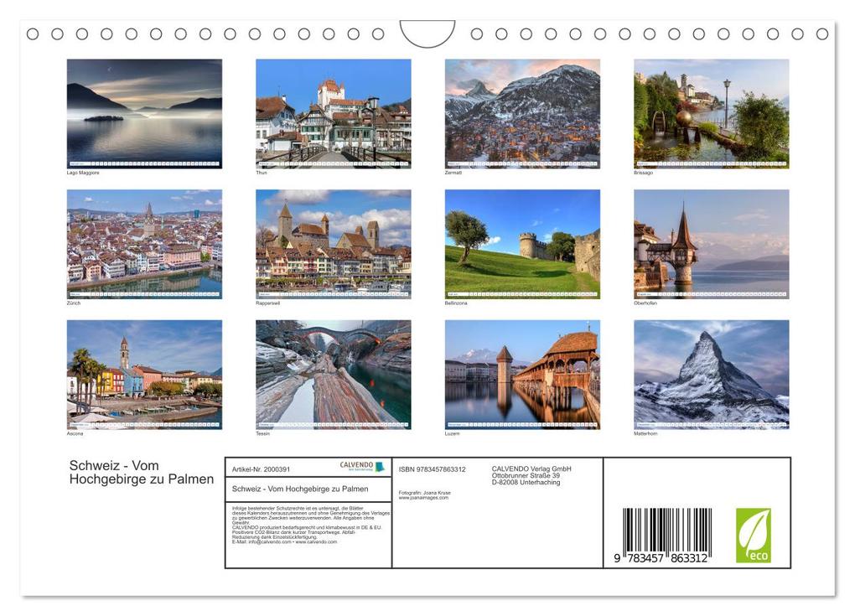Screen dimensions: 855x616
Task: Open the Thun castle photo
Action: click(333, 113)
